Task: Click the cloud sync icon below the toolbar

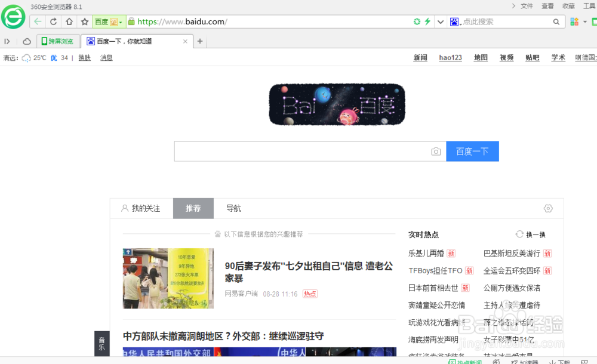Action: pos(27,41)
